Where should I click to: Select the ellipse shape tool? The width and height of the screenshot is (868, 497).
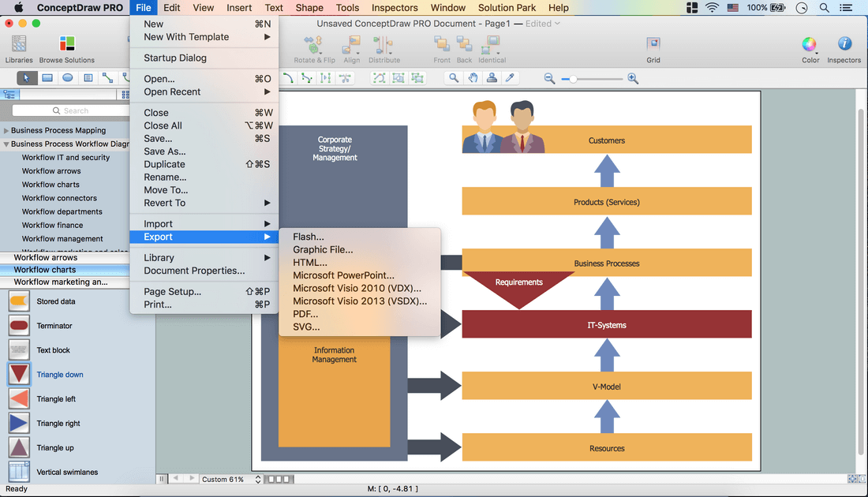click(x=68, y=78)
